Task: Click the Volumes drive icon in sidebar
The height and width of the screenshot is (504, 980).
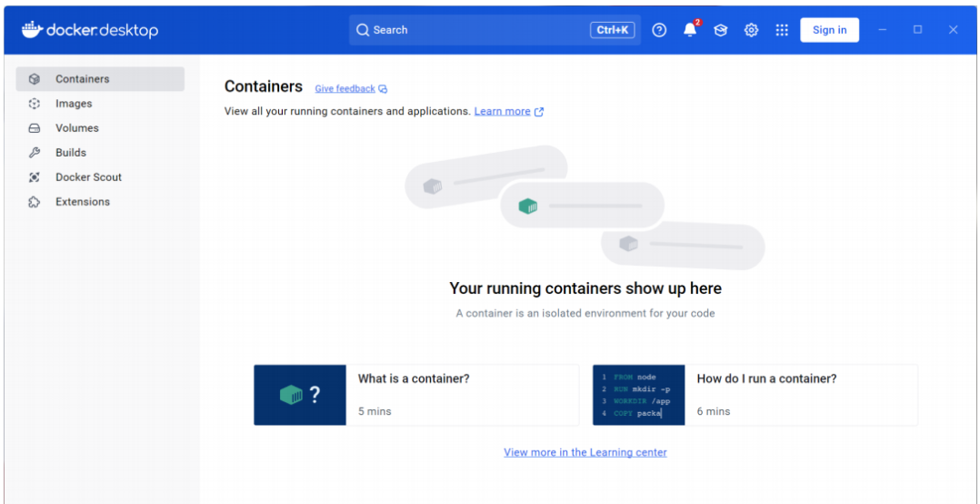Action: tap(35, 128)
